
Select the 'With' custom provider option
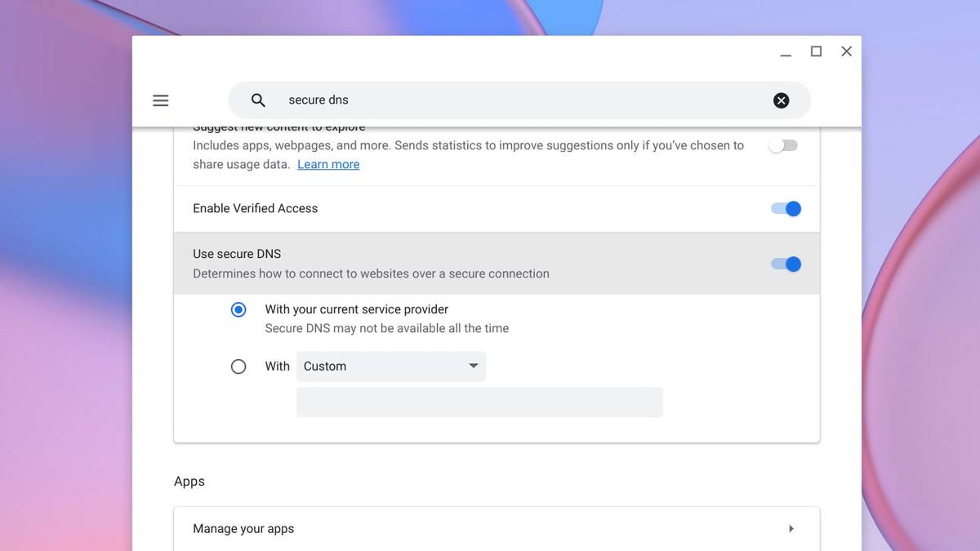[x=238, y=366]
